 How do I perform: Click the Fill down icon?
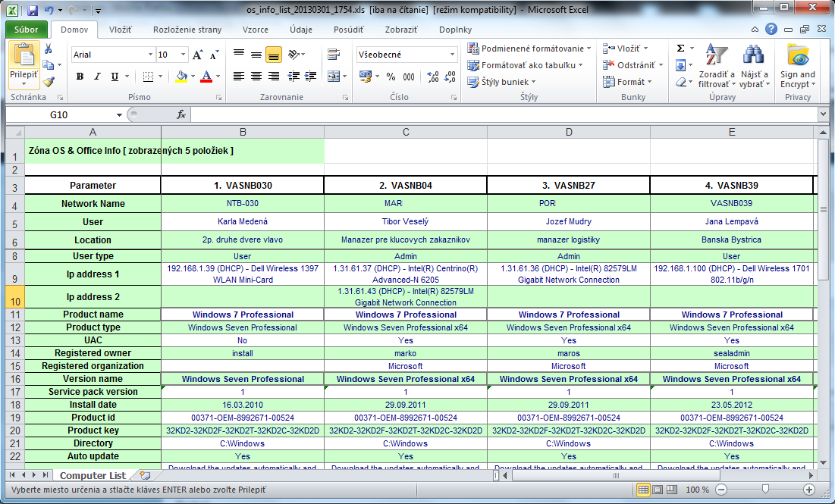tap(680, 65)
